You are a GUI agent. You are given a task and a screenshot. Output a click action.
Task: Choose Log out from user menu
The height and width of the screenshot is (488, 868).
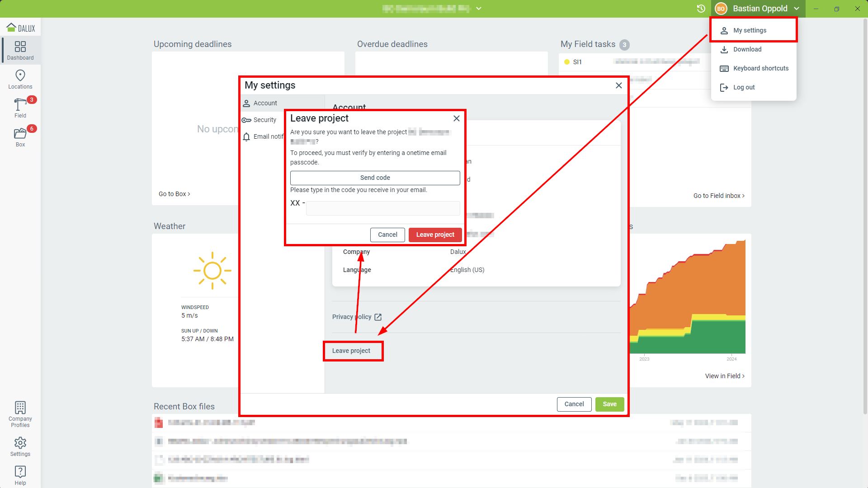(744, 87)
